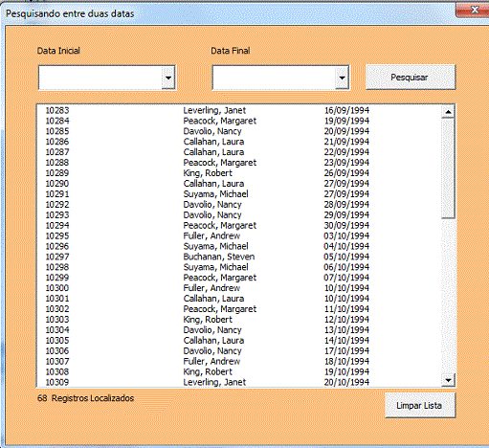
Task: Click inside the Data Final combo box field
Action: (x=274, y=78)
